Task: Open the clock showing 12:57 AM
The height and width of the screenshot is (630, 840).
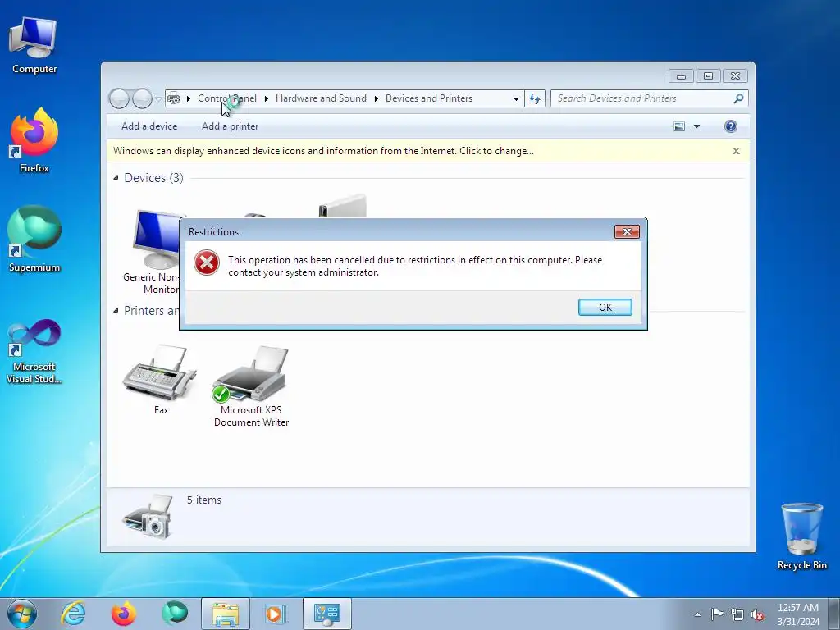Action: [x=798, y=614]
